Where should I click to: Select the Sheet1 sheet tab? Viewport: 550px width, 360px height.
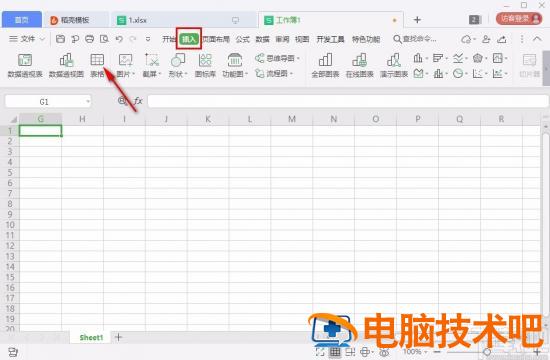[x=91, y=338]
